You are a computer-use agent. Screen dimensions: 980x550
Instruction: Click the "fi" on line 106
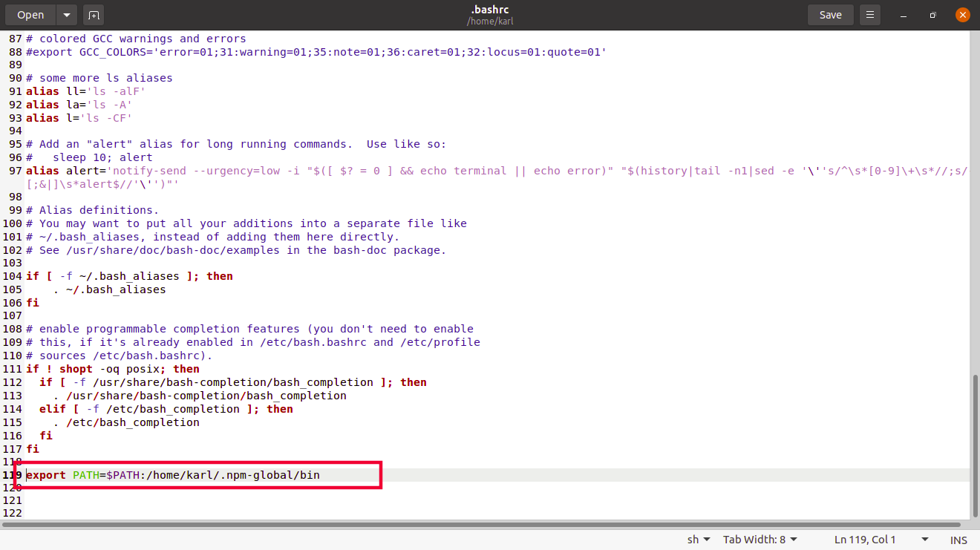pyautogui.click(x=33, y=303)
